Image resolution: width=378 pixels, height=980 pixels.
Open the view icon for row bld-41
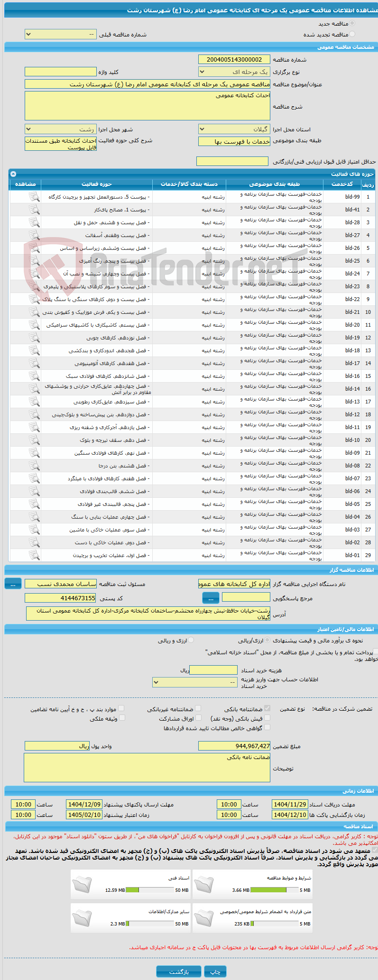34,210
